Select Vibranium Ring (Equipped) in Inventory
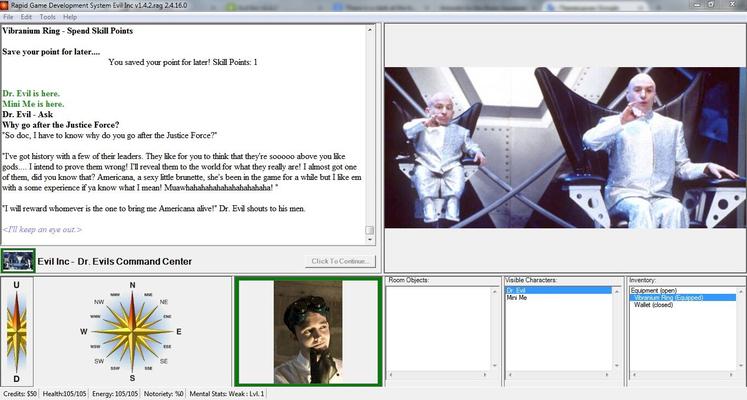 click(x=683, y=298)
